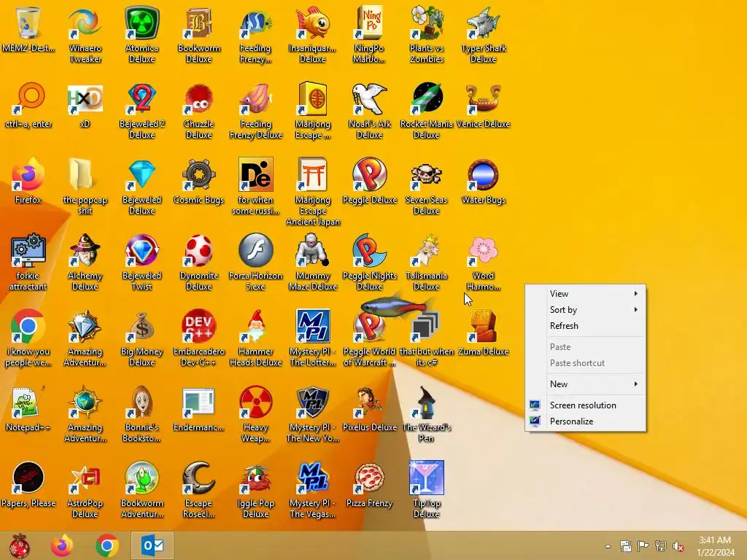Open Chrome from the taskbar
The width and height of the screenshot is (747, 560).
coord(107,545)
